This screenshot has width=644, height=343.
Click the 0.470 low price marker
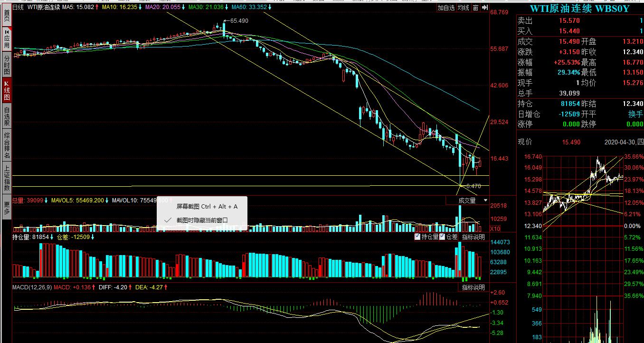tap(473, 186)
